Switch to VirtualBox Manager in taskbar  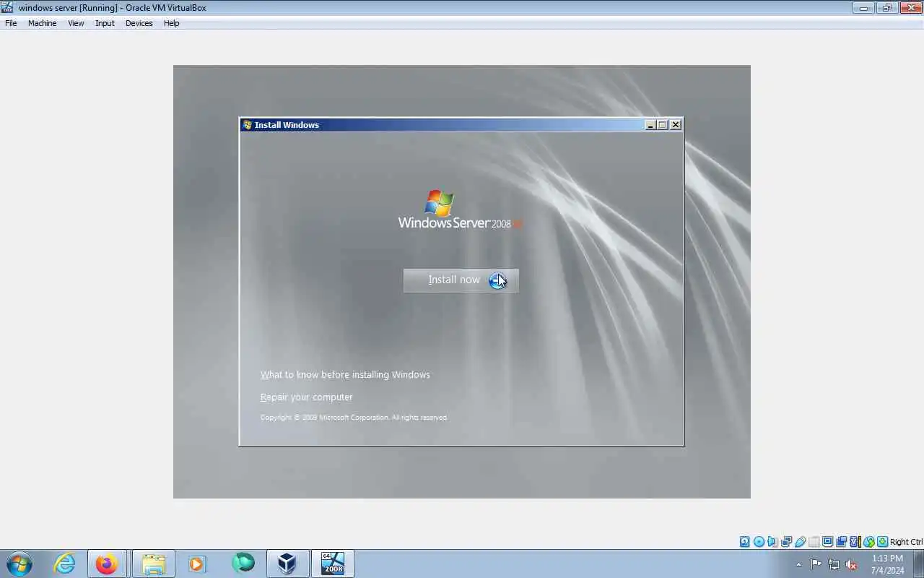tap(287, 564)
